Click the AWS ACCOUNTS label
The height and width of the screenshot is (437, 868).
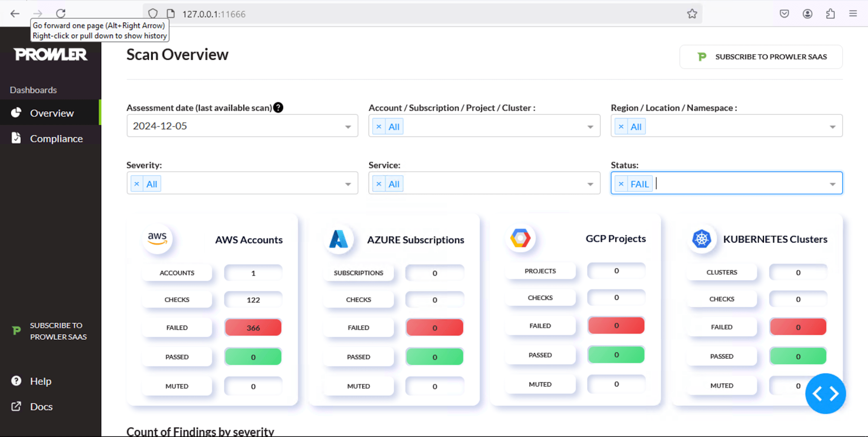pyautogui.click(x=177, y=273)
